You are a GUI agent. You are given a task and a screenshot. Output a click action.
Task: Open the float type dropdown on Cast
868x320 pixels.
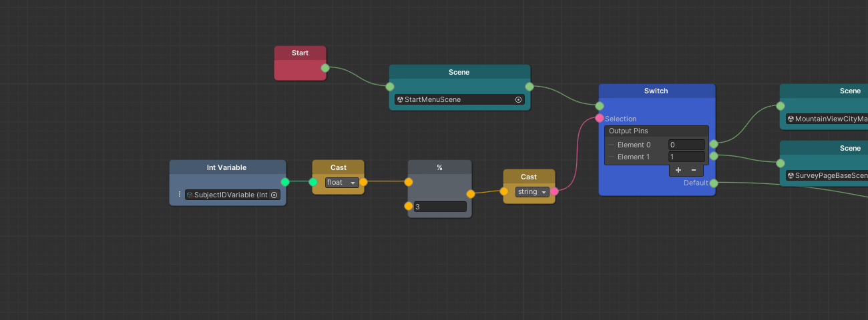tap(342, 182)
